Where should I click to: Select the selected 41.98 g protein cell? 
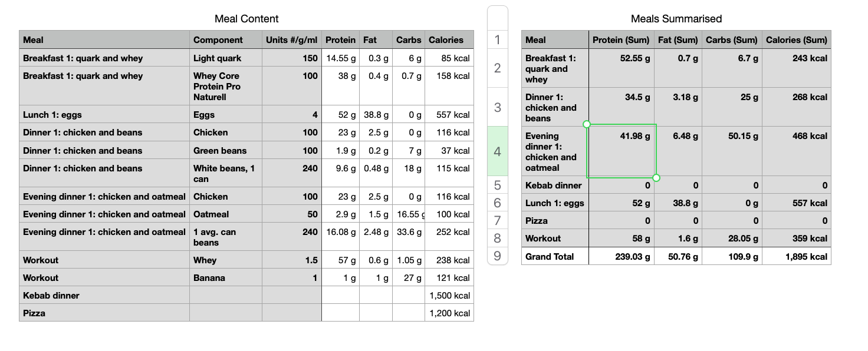pos(622,151)
